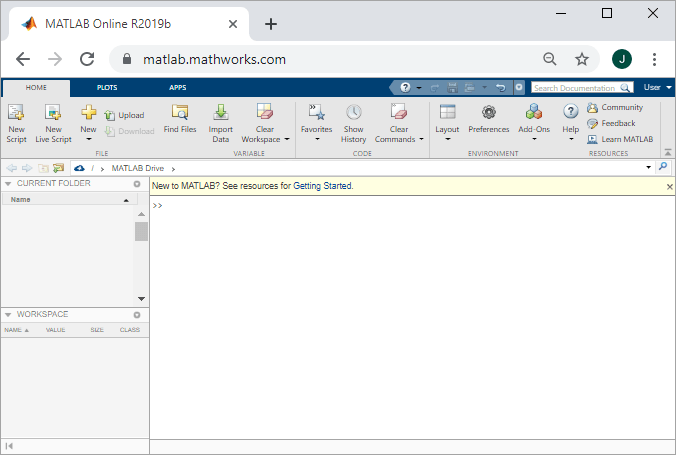Collapse the CURRENT FOLDER panel
This screenshot has width=676, height=455.
[x=8, y=184]
